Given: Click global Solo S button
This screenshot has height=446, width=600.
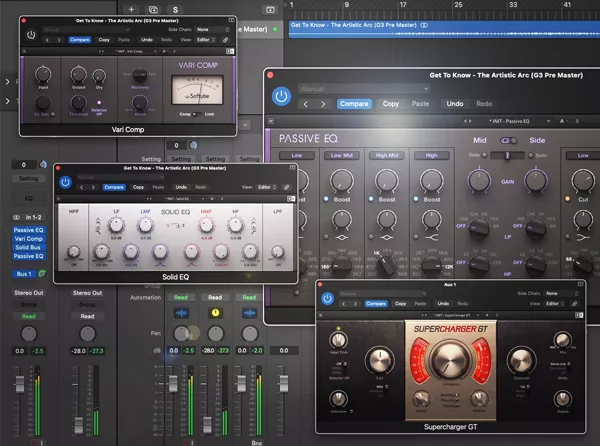Looking at the screenshot, I should [x=175, y=10].
